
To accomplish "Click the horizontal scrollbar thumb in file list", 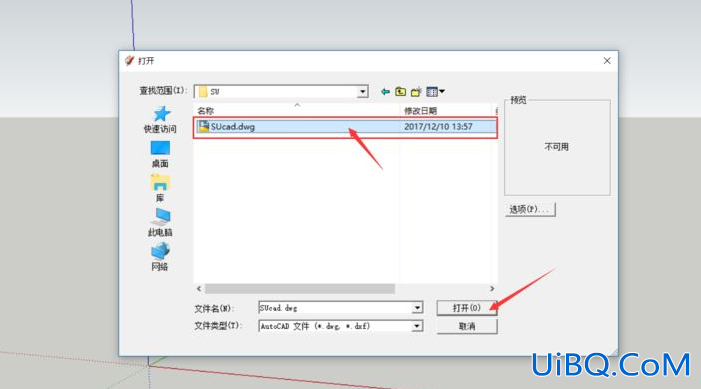I will (x=300, y=289).
